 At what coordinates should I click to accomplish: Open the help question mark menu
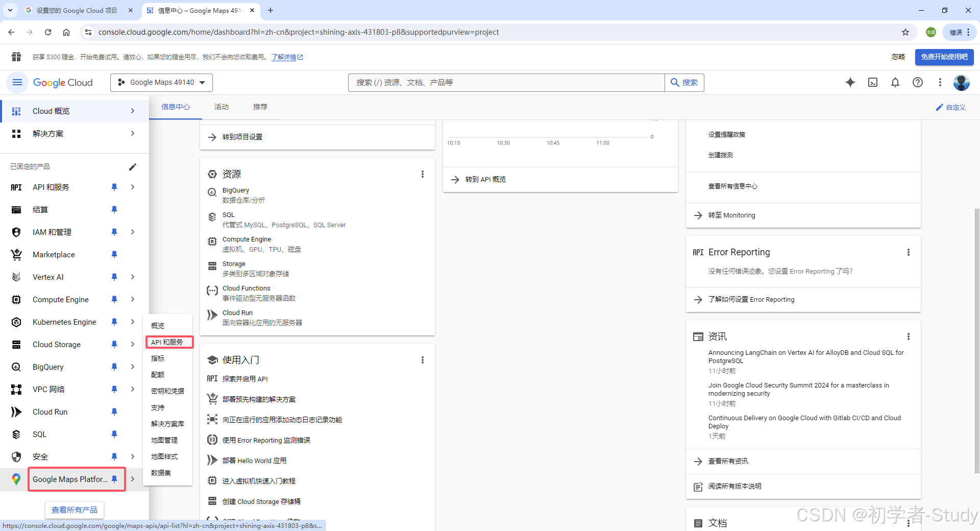[918, 82]
